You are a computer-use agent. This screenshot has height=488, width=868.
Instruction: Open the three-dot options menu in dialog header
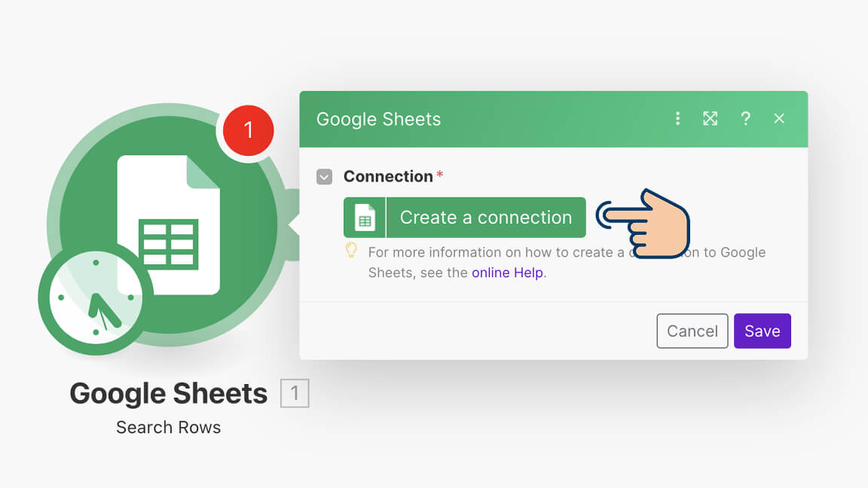(677, 118)
